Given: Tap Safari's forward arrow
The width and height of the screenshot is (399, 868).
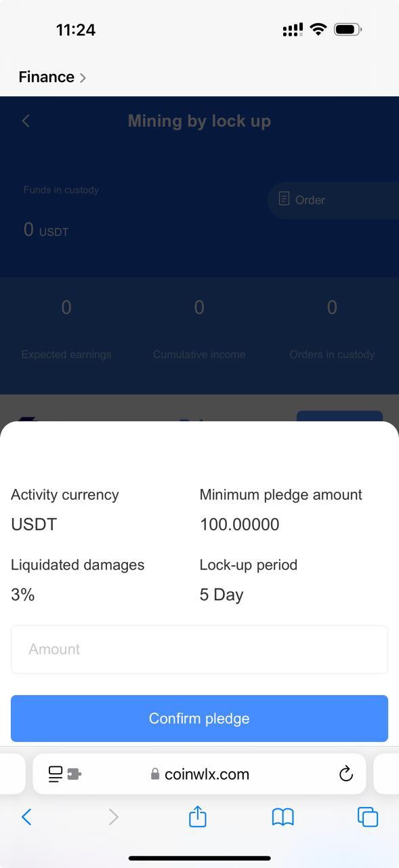Looking at the screenshot, I should click(x=113, y=817).
